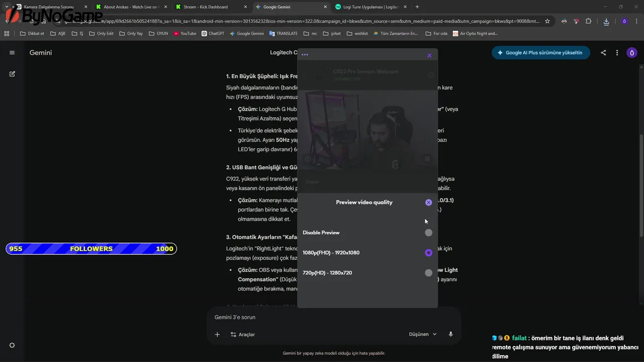Open a new browser tab
This screenshot has width=644, height=362.
[x=417, y=7]
